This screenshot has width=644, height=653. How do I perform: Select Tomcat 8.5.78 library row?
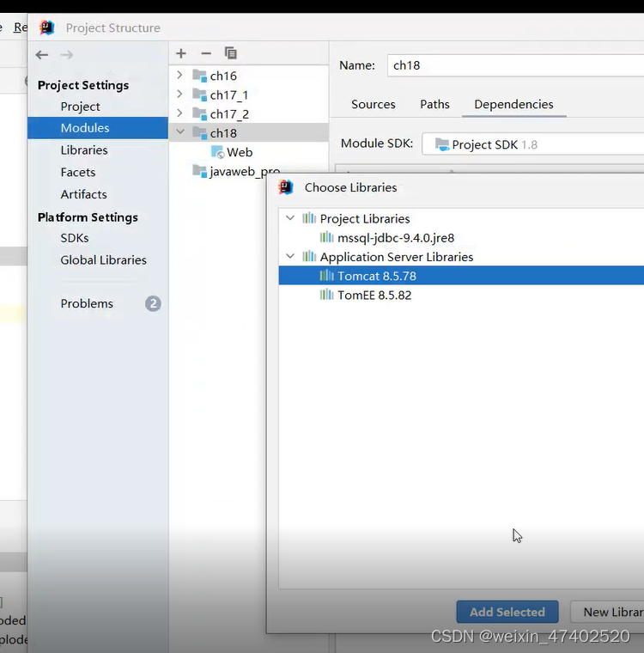coord(461,276)
